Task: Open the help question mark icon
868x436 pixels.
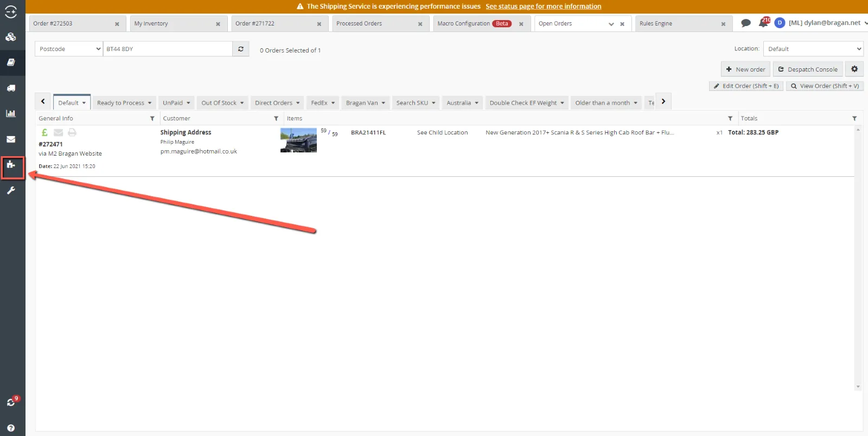Action: [11, 428]
